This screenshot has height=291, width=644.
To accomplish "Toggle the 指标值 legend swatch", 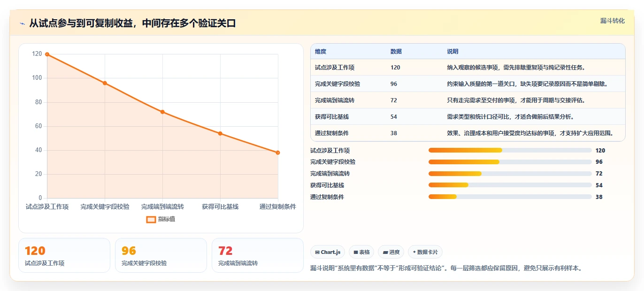I will click(x=151, y=219).
